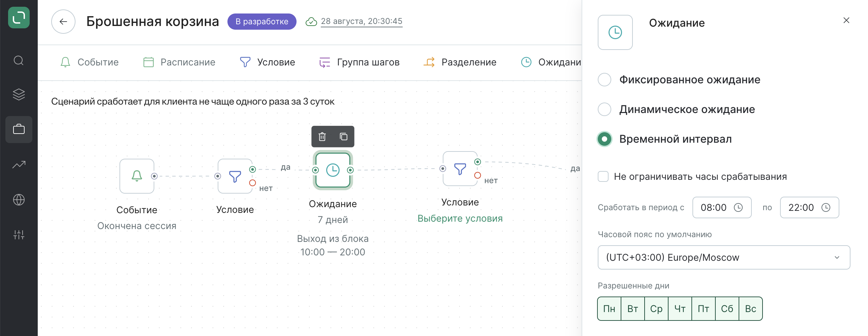The height and width of the screenshot is (336, 868).
Task: Click the Окончена сессия event label
Action: pos(137,226)
